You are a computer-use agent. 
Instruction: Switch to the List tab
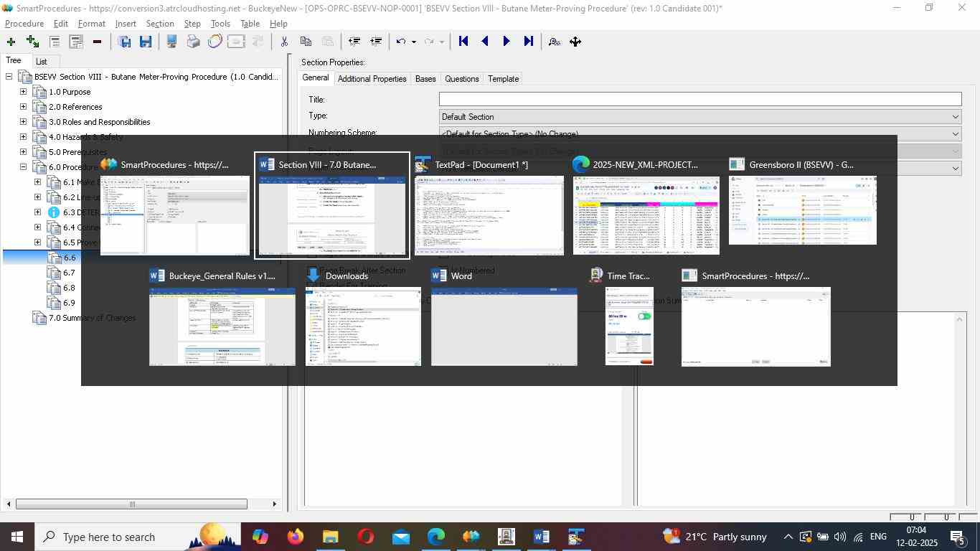(42, 62)
